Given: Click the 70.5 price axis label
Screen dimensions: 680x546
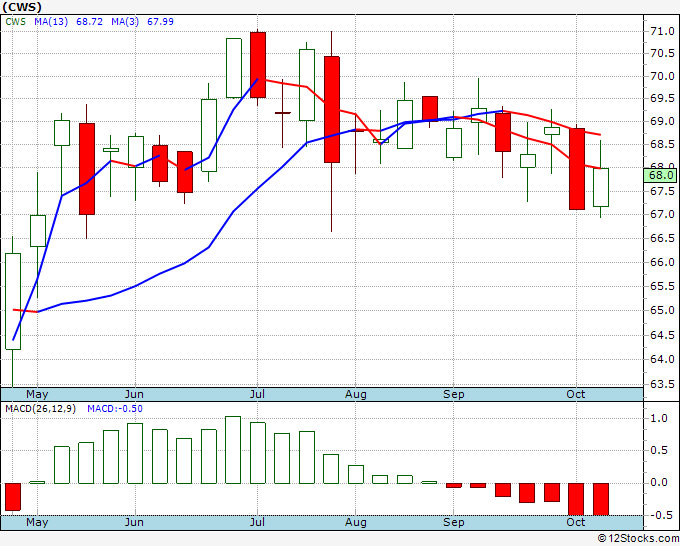Looking at the screenshot, I should (x=662, y=54).
